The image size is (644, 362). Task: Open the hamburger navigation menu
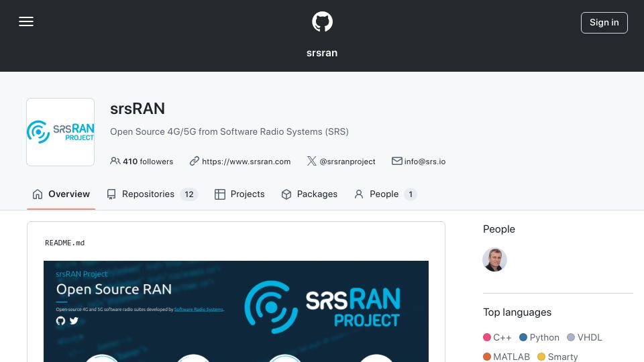point(26,21)
